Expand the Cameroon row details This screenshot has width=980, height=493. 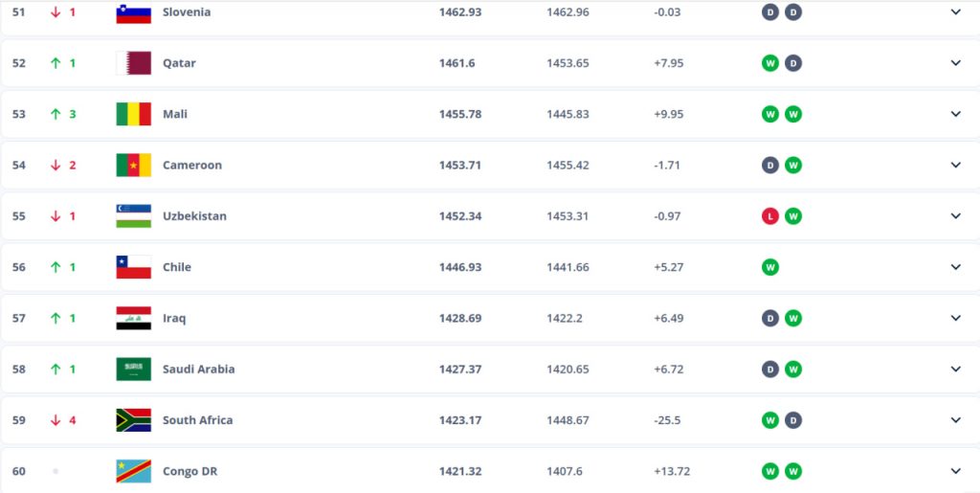click(x=955, y=165)
